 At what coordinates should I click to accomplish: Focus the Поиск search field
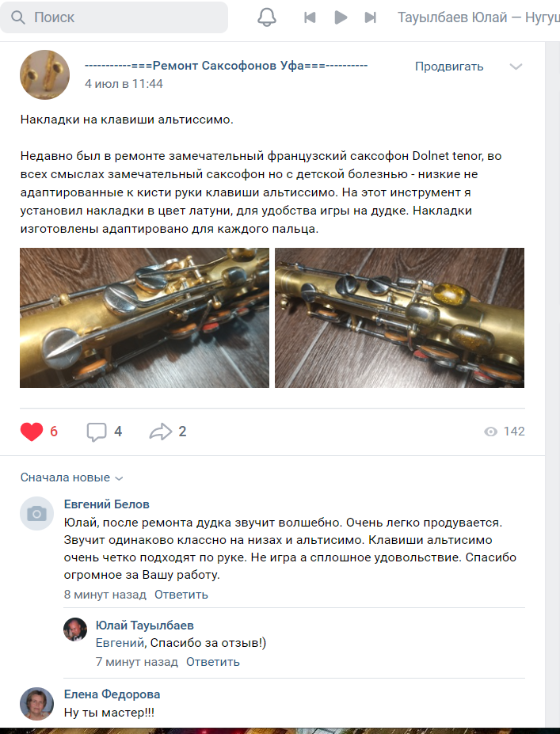point(114,17)
